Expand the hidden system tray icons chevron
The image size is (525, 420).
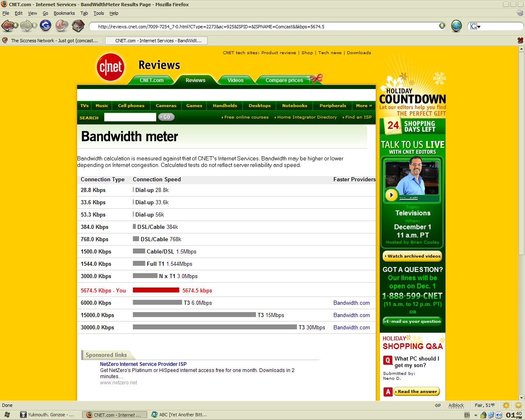[x=476, y=415]
